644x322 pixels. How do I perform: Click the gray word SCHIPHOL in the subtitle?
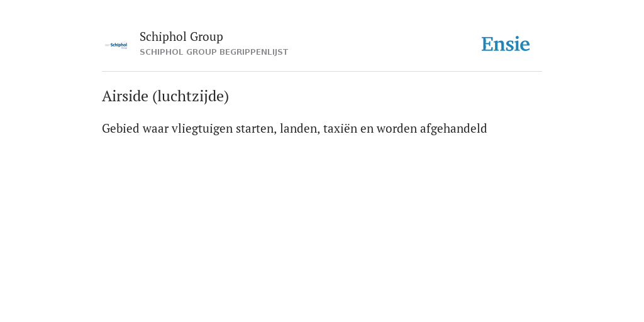coord(162,52)
